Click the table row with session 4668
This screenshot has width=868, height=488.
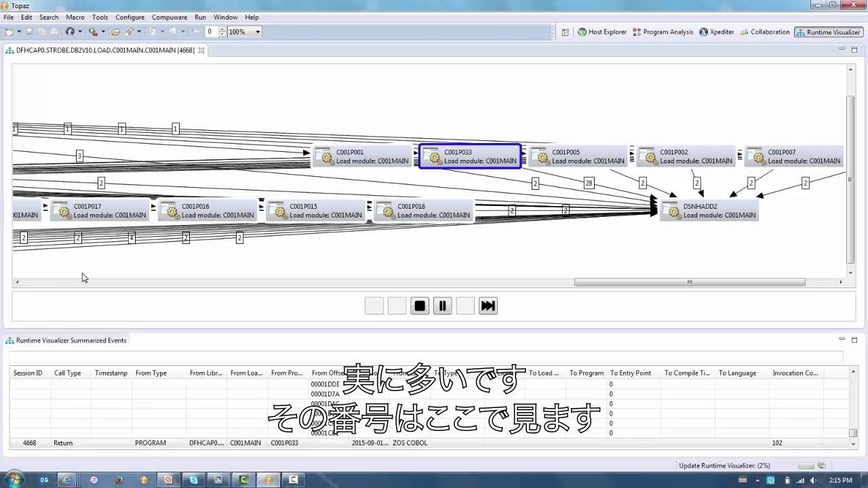coord(430,443)
